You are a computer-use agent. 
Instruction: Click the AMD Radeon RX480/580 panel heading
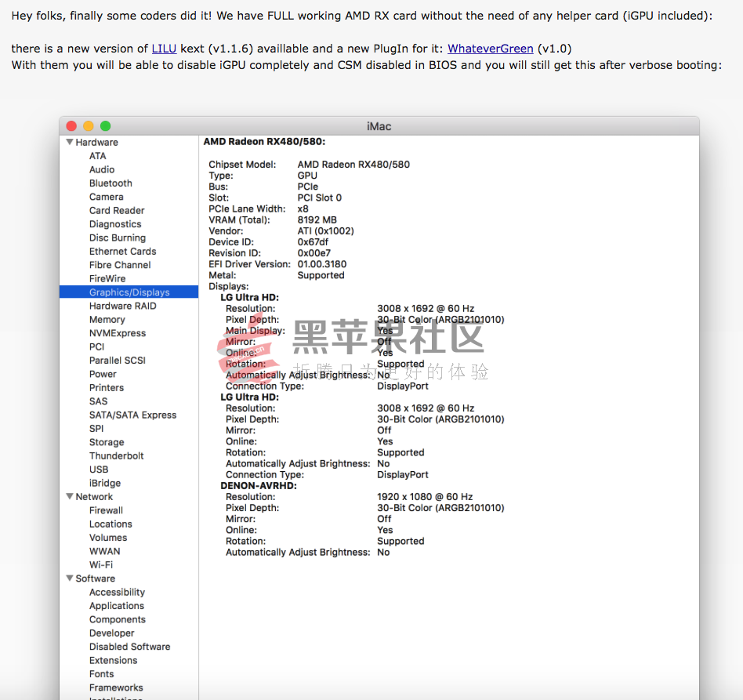(x=264, y=142)
